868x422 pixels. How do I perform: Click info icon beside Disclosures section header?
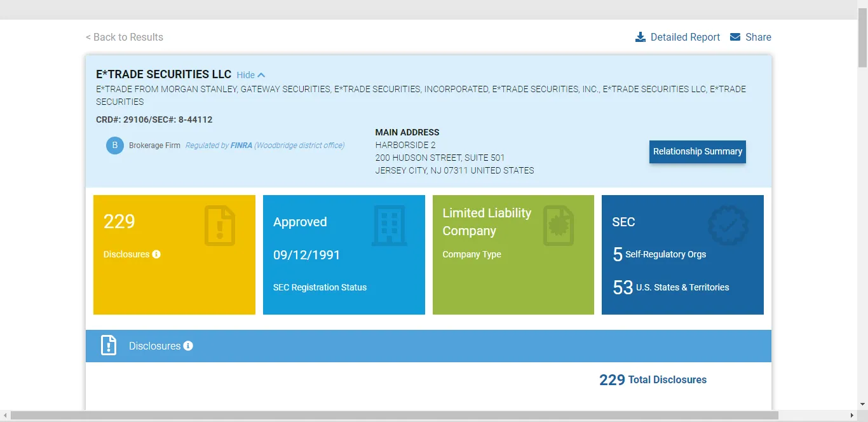coord(188,346)
